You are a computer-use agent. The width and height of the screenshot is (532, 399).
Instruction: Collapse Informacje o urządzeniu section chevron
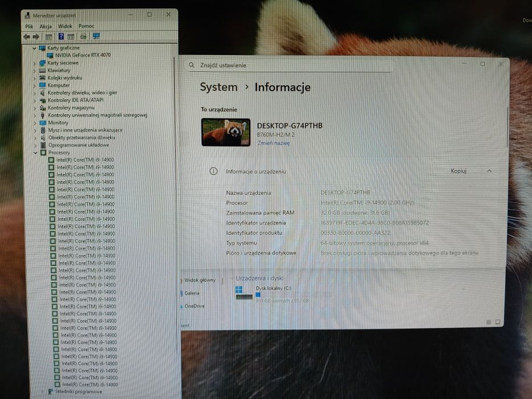pyautogui.click(x=489, y=170)
